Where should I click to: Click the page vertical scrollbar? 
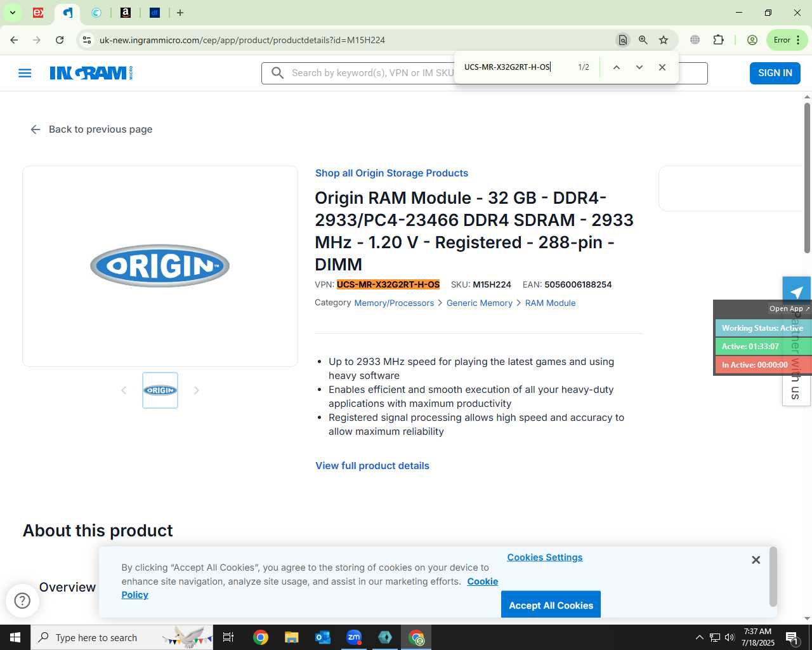(807, 178)
